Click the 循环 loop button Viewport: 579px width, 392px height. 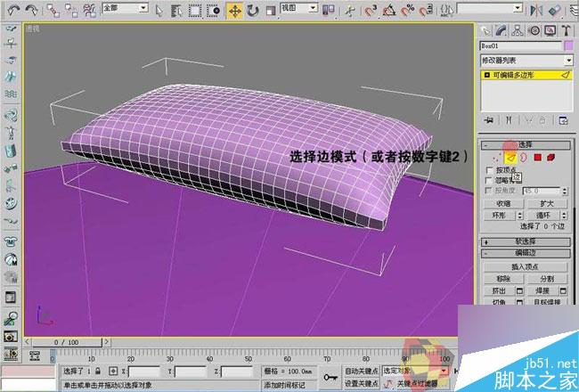coord(542,216)
